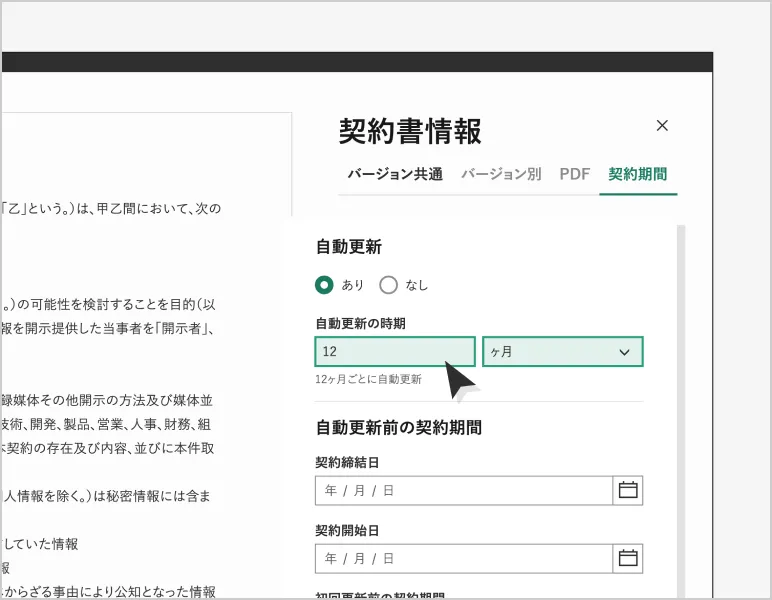Open the ヶ月 unit dropdown
The image size is (772, 600).
[x=563, y=351]
